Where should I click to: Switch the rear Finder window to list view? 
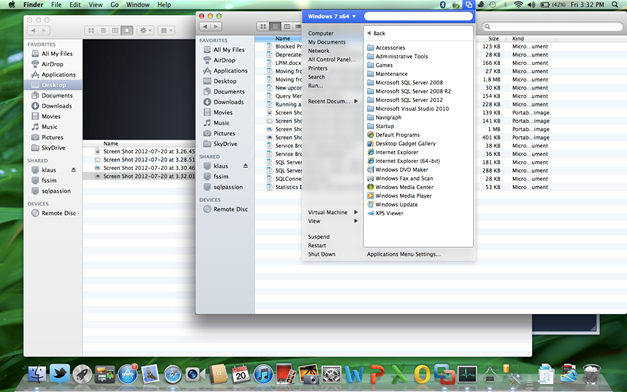103,30
